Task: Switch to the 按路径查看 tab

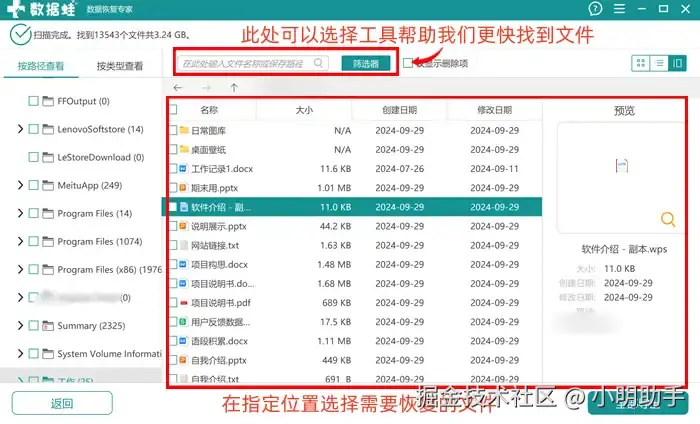Action: pyautogui.click(x=41, y=66)
